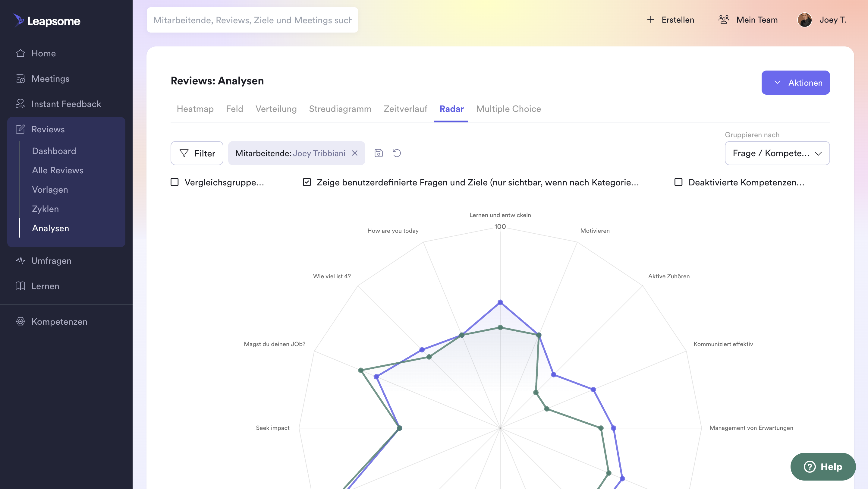Enable the Deaktivierte Kompetenzen checkbox
Viewport: 868px width, 489px height.
point(678,182)
